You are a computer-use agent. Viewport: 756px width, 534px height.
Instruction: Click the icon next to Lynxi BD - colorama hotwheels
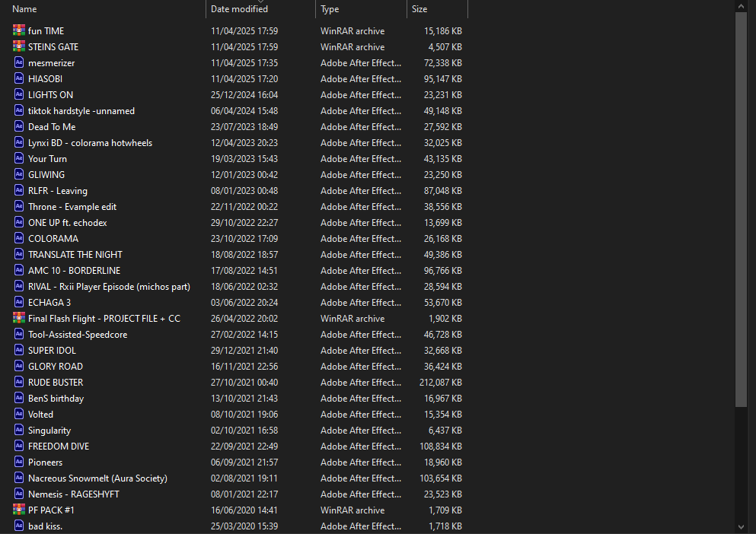[19, 142]
